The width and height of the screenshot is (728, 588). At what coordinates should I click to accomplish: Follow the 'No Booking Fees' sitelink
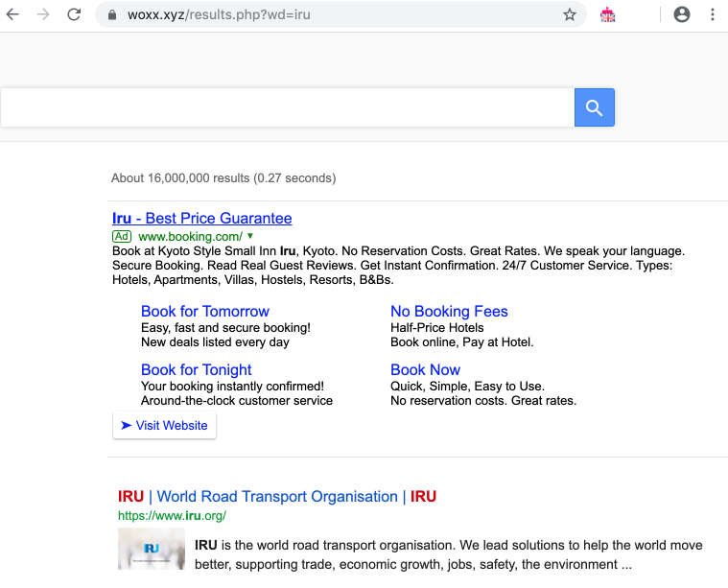(449, 311)
